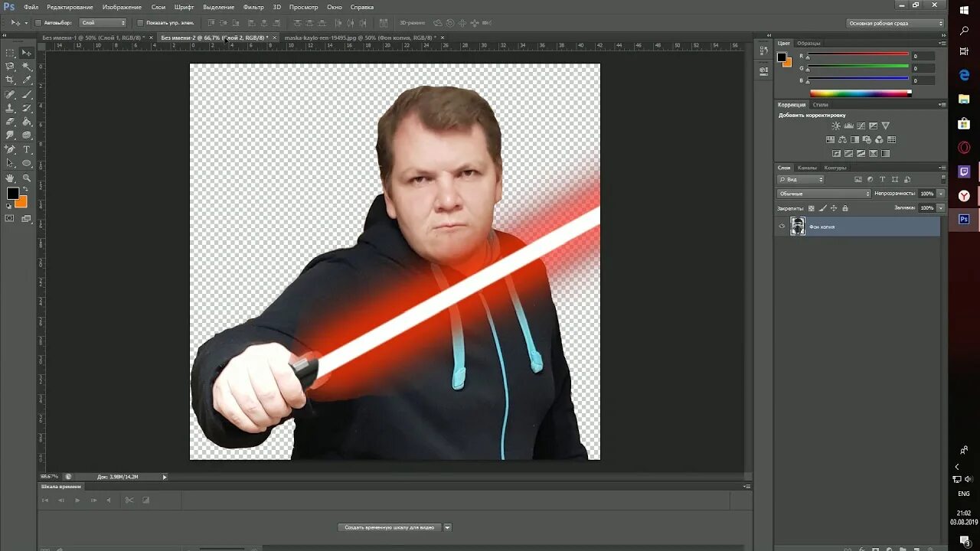Viewport: 980px width, 551px height.
Task: Enable Показать упр. элем. checkbox
Action: pos(140,23)
